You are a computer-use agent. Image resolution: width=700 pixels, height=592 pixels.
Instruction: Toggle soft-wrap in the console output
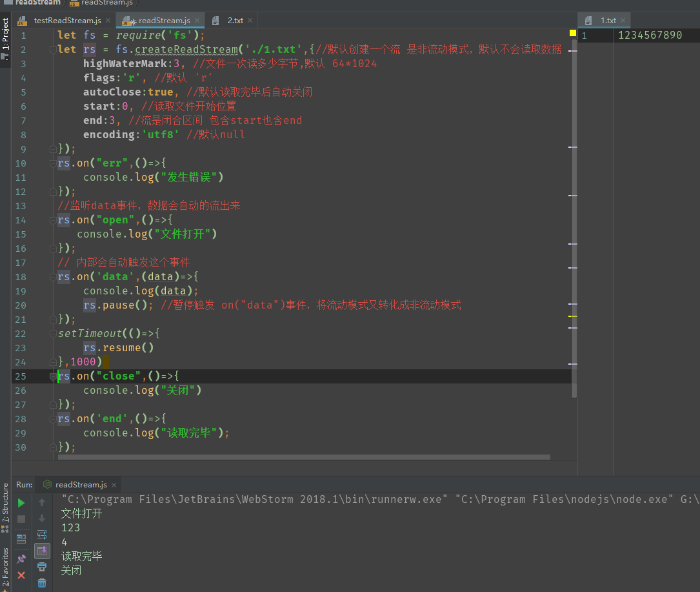coord(42,535)
